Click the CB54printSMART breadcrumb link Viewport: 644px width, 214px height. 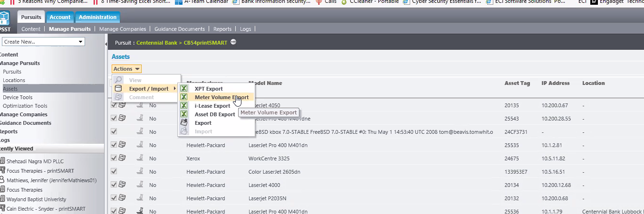coord(205,43)
